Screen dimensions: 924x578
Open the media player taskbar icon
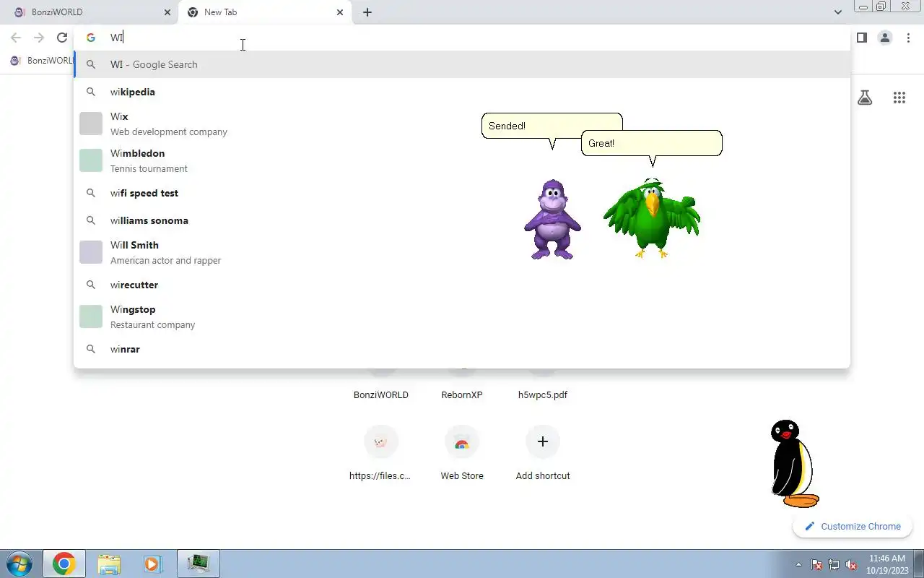coord(152,564)
